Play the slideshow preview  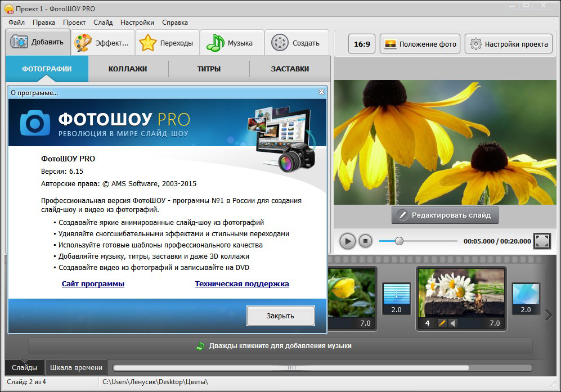point(347,241)
